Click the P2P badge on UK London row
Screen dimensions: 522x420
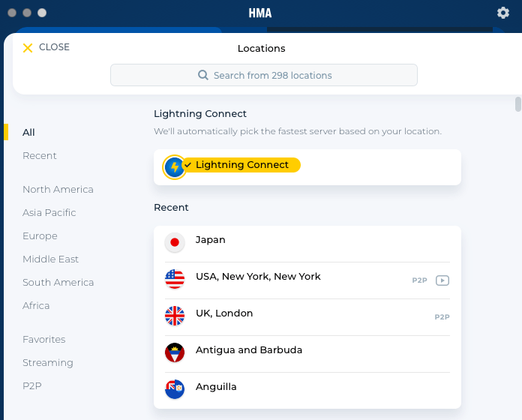(x=442, y=317)
